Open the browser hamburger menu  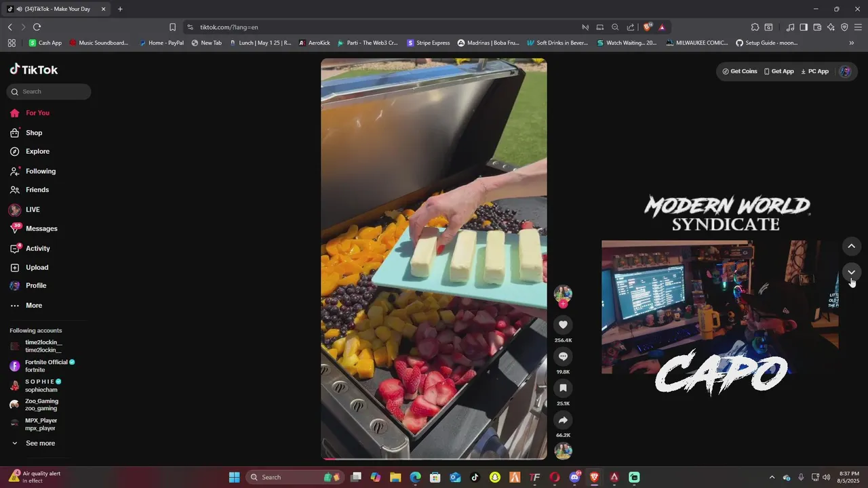(x=858, y=27)
